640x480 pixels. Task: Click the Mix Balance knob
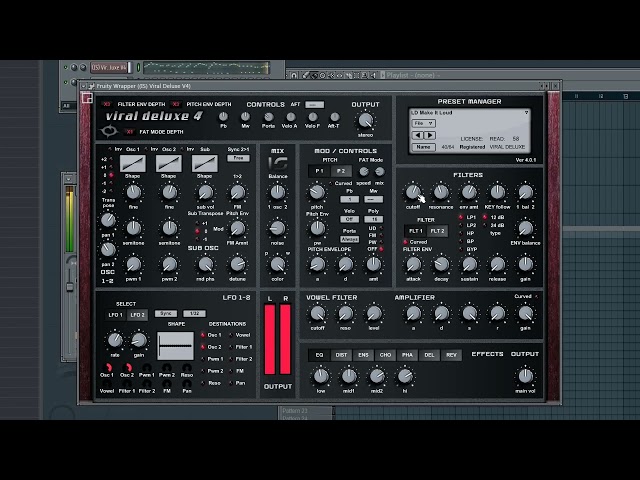pos(278,192)
